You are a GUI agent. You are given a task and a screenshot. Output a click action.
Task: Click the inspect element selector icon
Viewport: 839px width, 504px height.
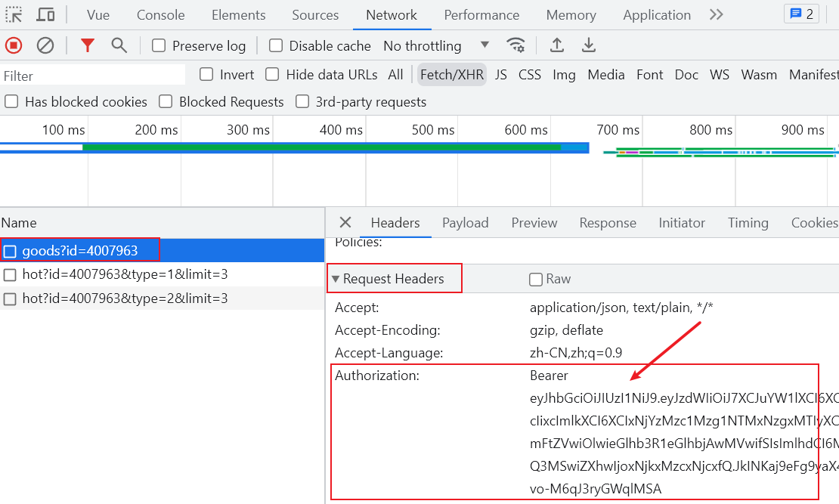[14, 14]
